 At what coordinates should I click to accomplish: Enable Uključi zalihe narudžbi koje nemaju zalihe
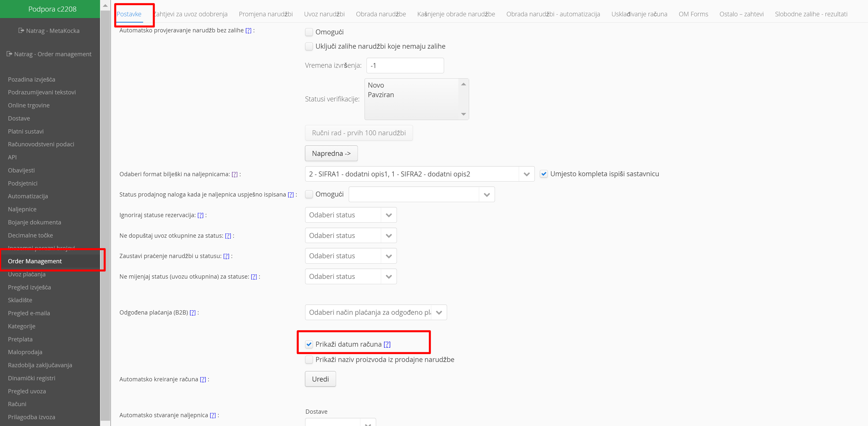tap(309, 46)
